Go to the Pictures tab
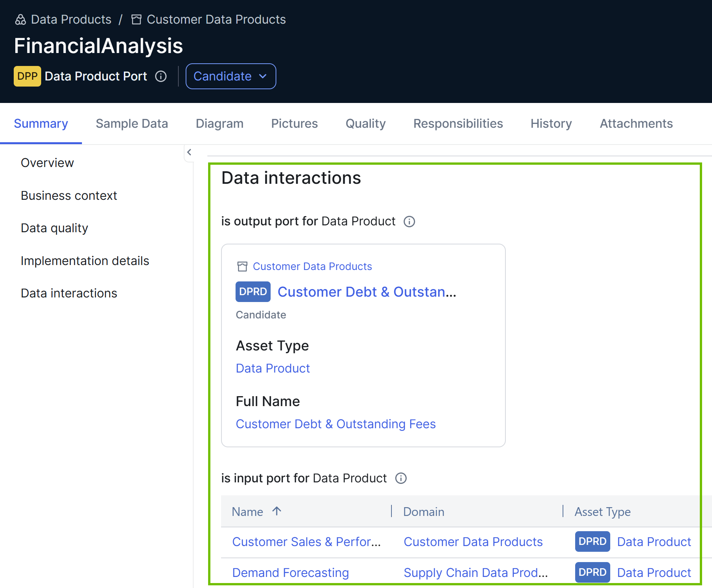 pyautogui.click(x=295, y=124)
